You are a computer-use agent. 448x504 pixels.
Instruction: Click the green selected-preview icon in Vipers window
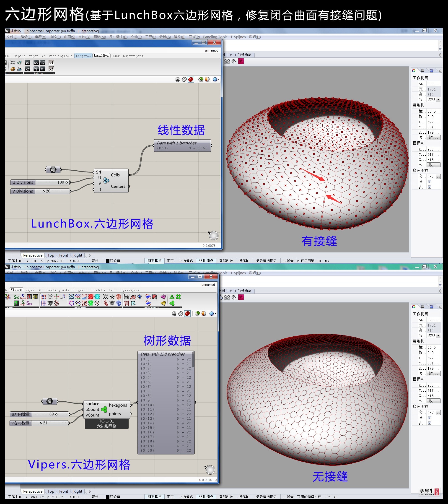click(x=197, y=314)
